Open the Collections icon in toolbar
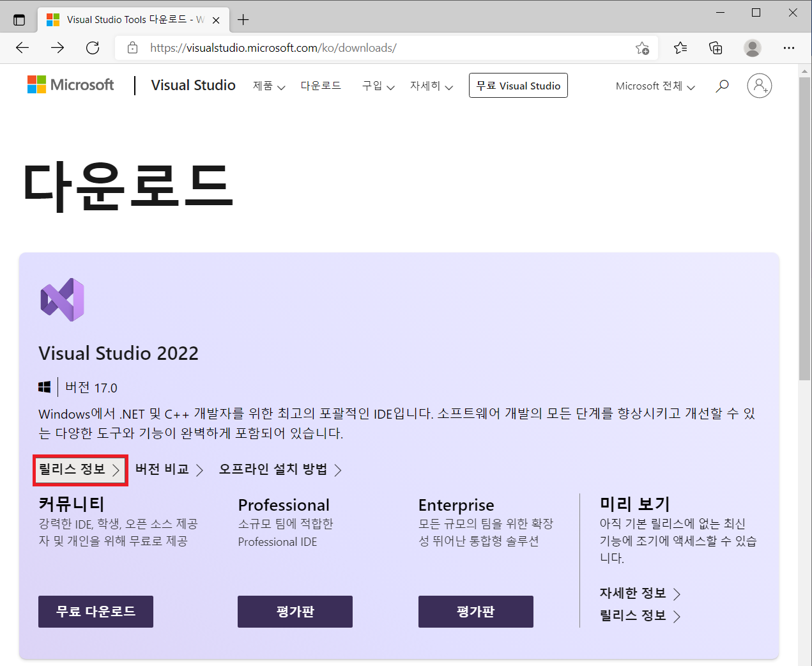 716,48
